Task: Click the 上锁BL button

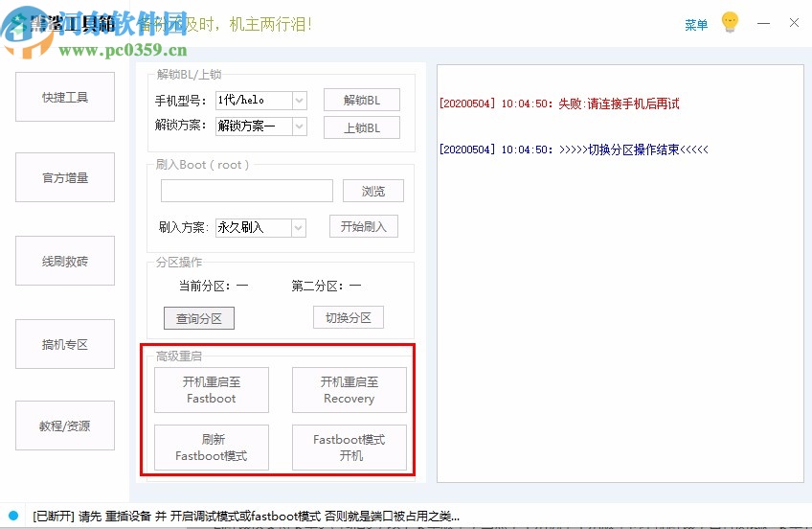Action: (x=362, y=127)
